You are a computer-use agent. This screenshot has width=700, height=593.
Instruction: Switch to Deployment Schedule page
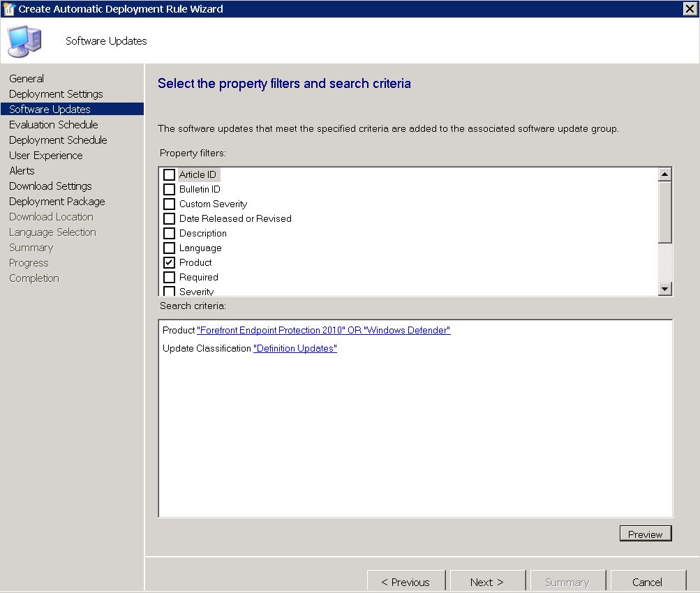[x=58, y=140]
